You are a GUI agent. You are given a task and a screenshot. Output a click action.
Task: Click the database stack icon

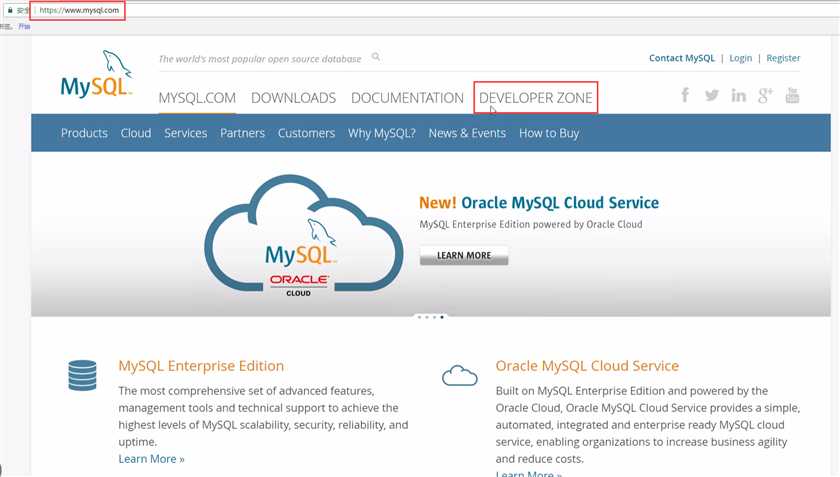(82, 375)
